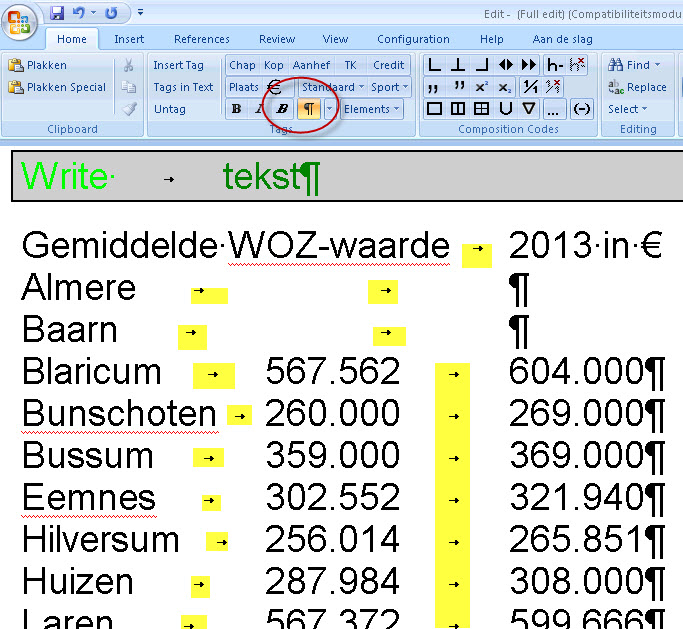Screen dimensions: 683x629
Task: Click the Save icon in quick access toolbar
Action: click(57, 13)
